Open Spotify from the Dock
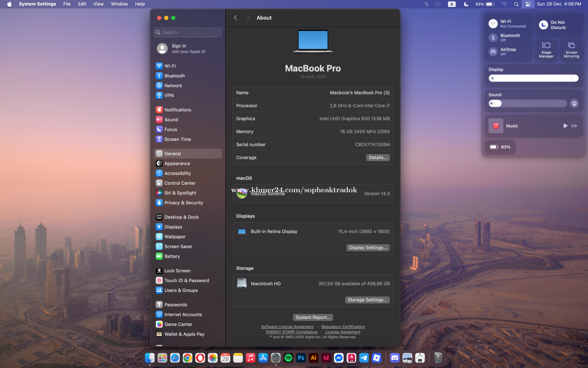The height and width of the screenshot is (368, 588). (289, 358)
